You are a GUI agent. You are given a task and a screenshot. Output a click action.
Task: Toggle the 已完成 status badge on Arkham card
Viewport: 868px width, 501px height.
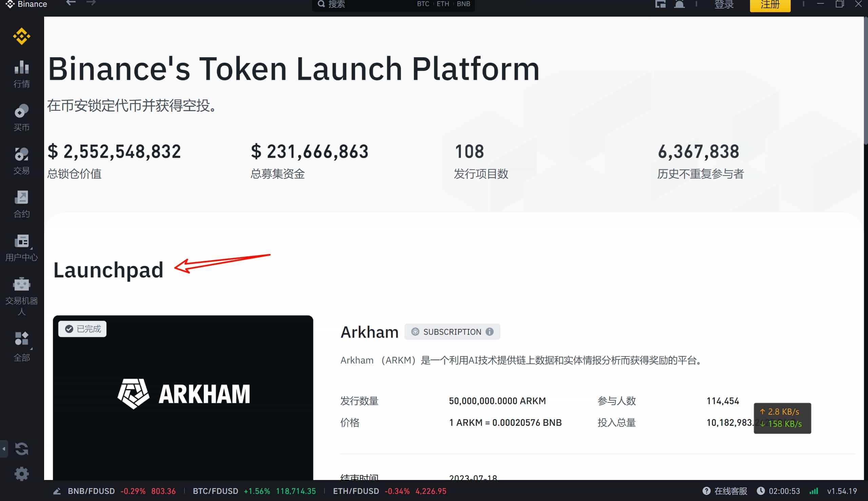coord(82,329)
